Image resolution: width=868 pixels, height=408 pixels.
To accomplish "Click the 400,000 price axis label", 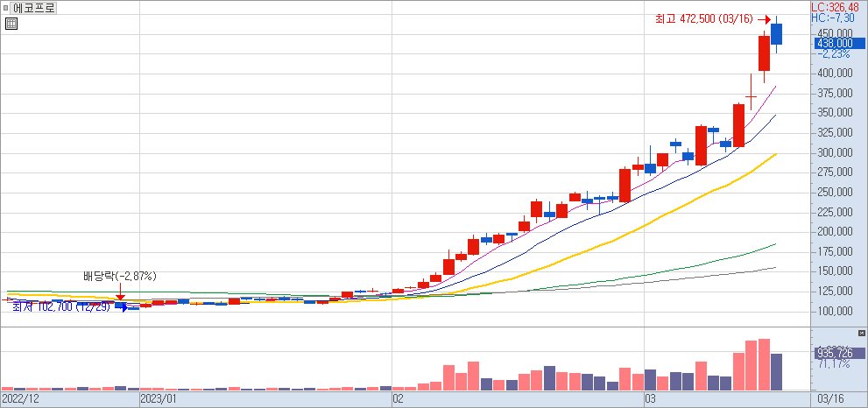I will tap(836, 74).
